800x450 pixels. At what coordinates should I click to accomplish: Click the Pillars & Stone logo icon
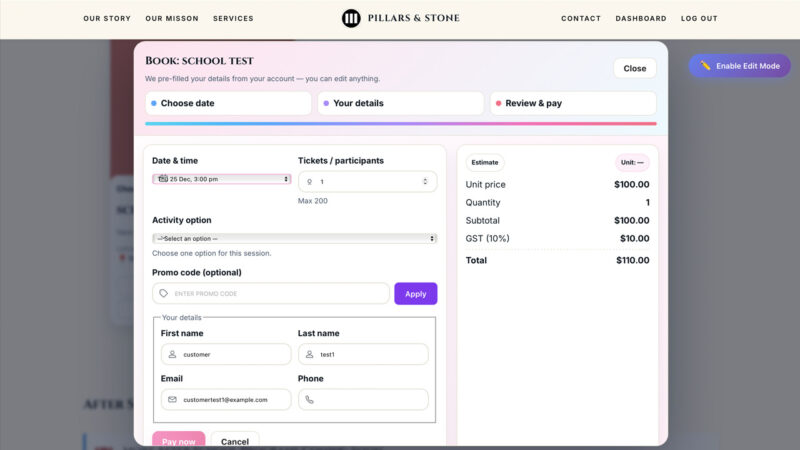[351, 18]
